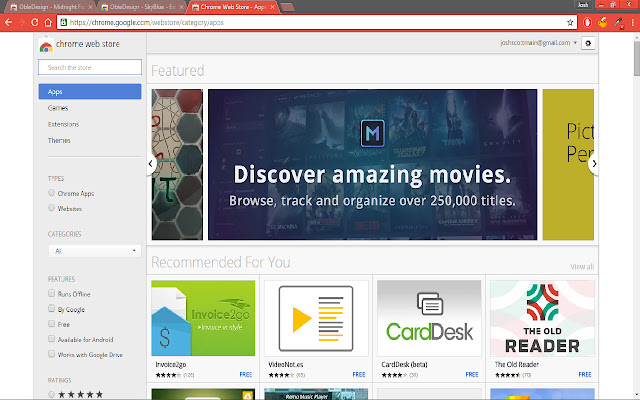Viewport: 640px width, 400px height.
Task: Open the Web Store settings gear
Action: pyautogui.click(x=587, y=43)
